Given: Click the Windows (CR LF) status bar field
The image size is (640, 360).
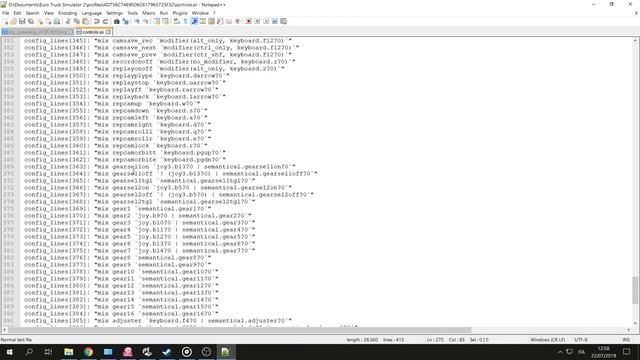Looking at the screenshot, I should click(x=547, y=340).
